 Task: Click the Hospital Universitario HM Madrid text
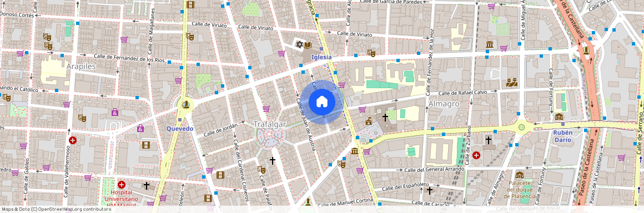click(121, 199)
